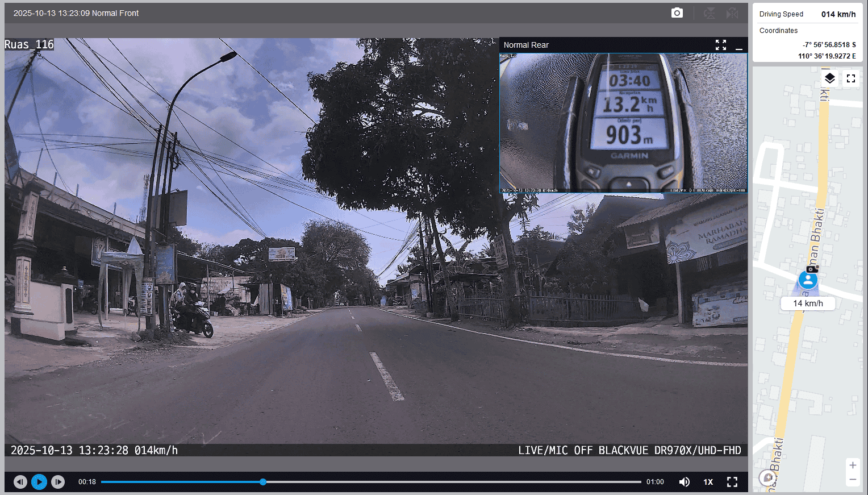Minimize the Normal Rear picture-in-picture panel

(x=738, y=45)
